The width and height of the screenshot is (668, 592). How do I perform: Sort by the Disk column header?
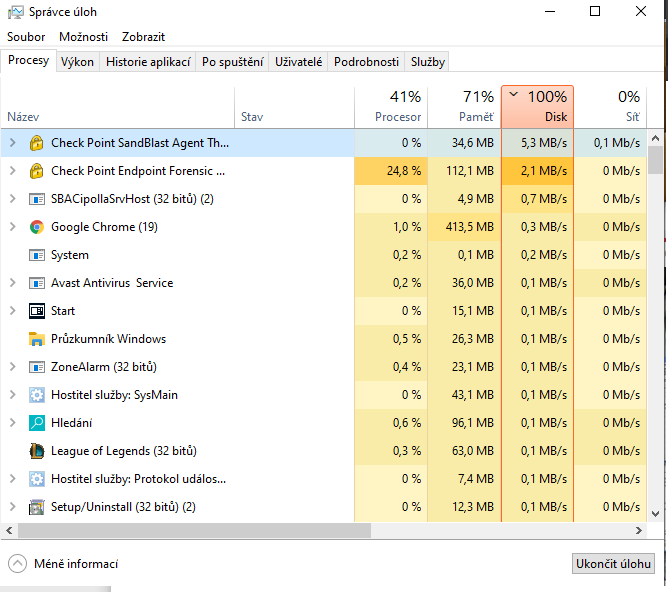pyautogui.click(x=537, y=107)
